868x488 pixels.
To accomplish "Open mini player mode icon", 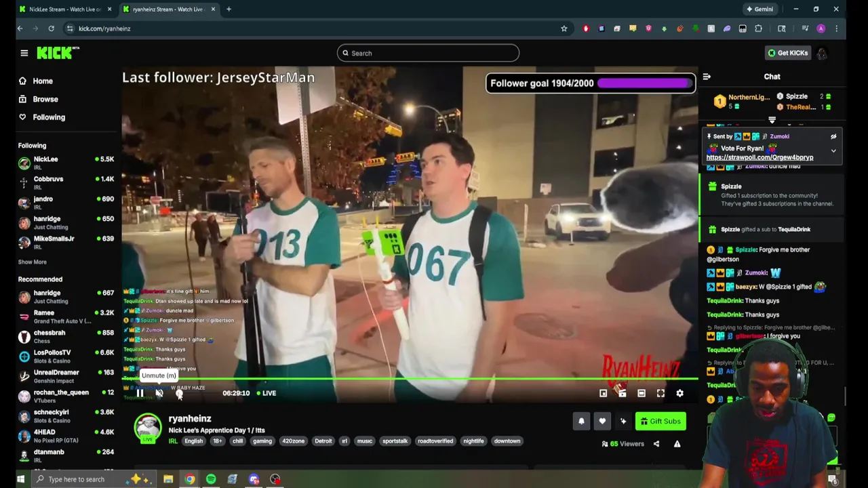I will [x=603, y=393].
